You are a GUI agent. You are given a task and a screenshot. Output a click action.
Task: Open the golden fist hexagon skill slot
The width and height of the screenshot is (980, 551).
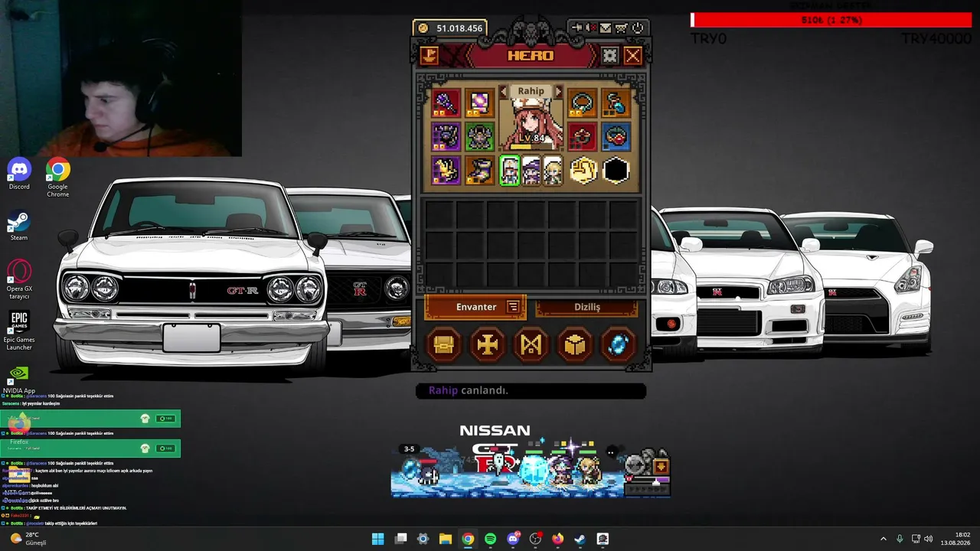pyautogui.click(x=583, y=170)
